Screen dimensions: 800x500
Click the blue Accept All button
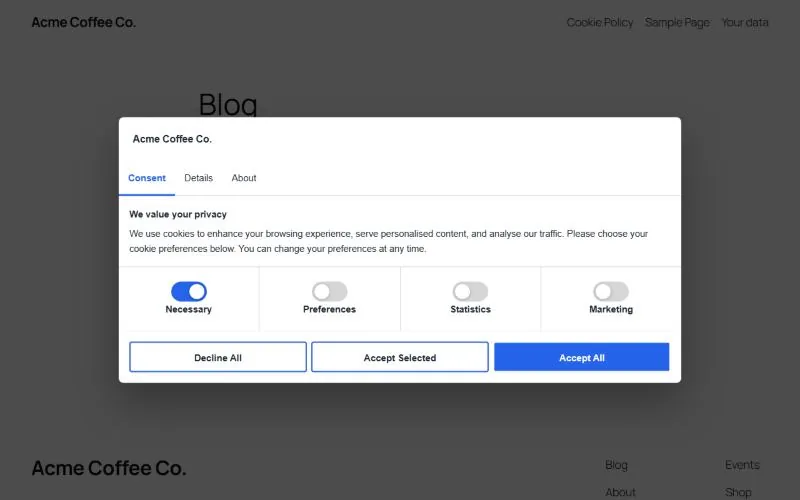coord(582,357)
